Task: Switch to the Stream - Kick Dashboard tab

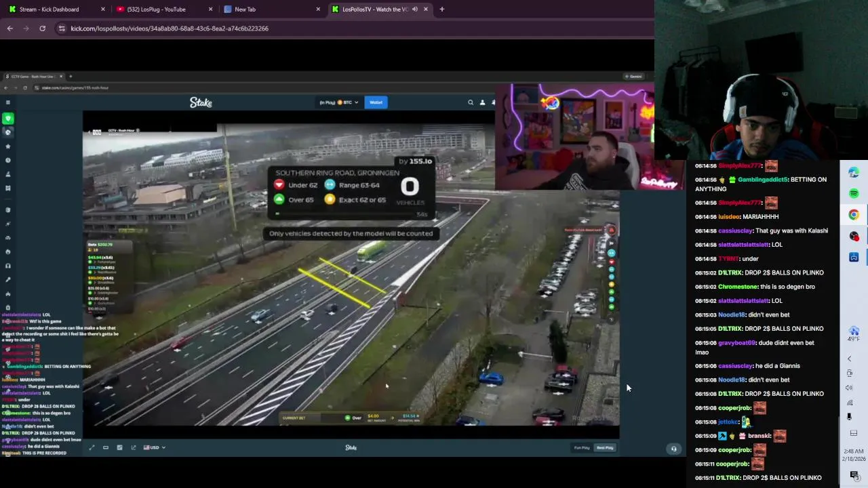Action: (x=55, y=9)
